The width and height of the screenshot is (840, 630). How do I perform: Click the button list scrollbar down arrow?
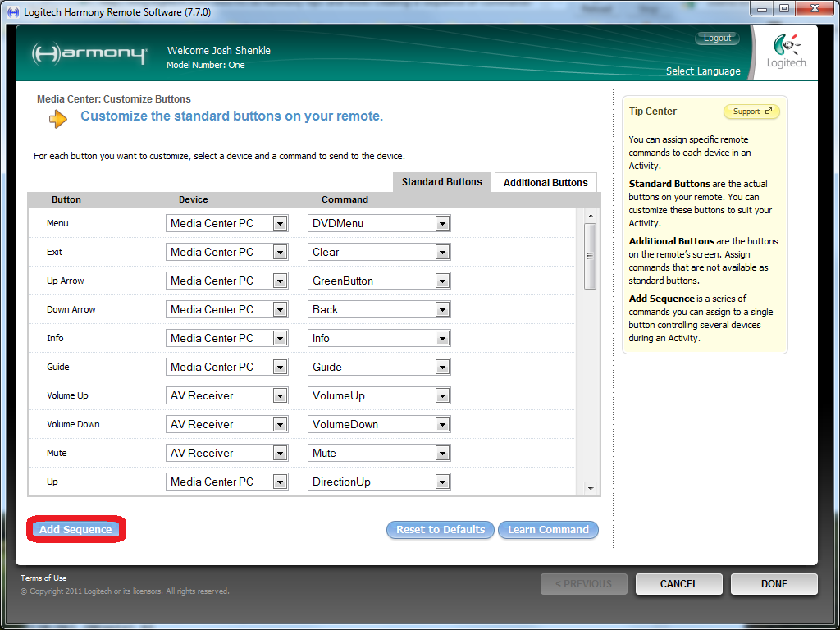click(591, 489)
